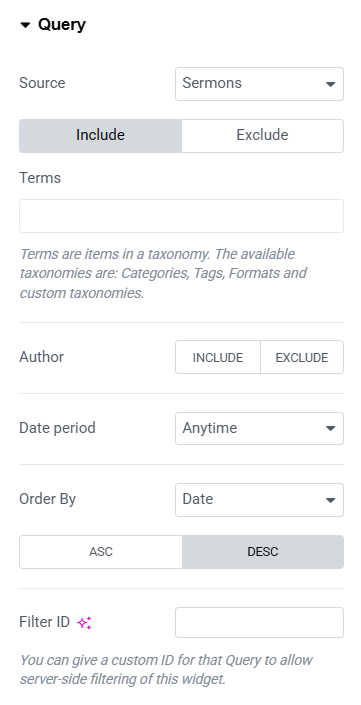This screenshot has width=361, height=705.
Task: Click the Filter ID label
Action: pyautogui.click(x=45, y=622)
